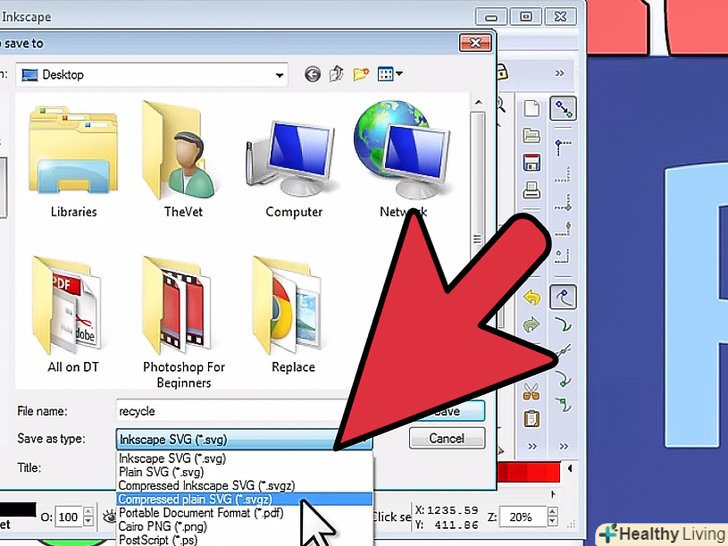Toggle snap nodes or handles button
Screen dimensions: 728x546
(563, 297)
